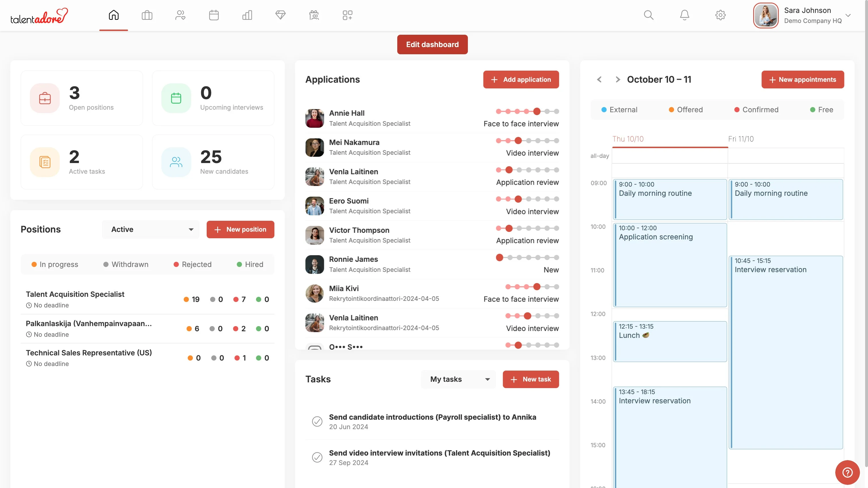Open the bar chart reports icon

(247, 15)
